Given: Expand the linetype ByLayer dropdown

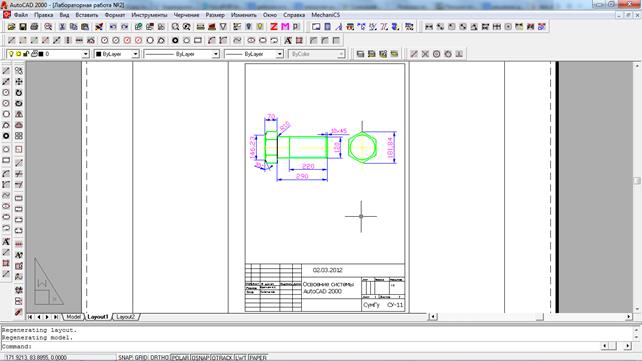Looking at the screenshot, I should click(181, 54).
